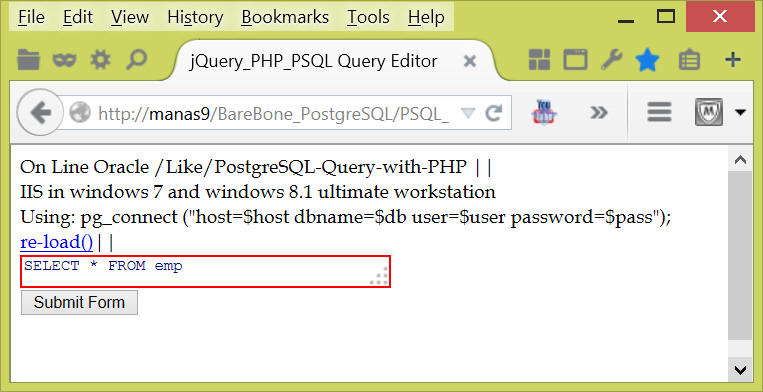This screenshot has height=392, width=763.
Task: Reload the page with refresh icon
Action: tap(493, 113)
